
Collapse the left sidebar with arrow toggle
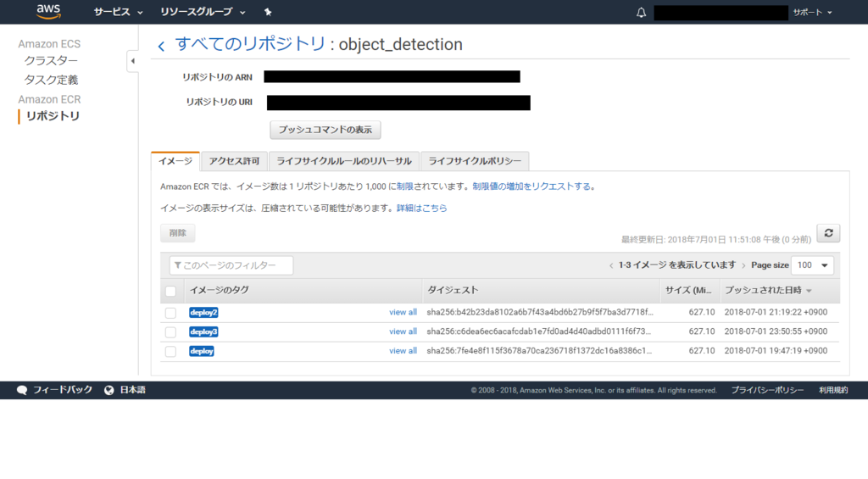coord(133,61)
